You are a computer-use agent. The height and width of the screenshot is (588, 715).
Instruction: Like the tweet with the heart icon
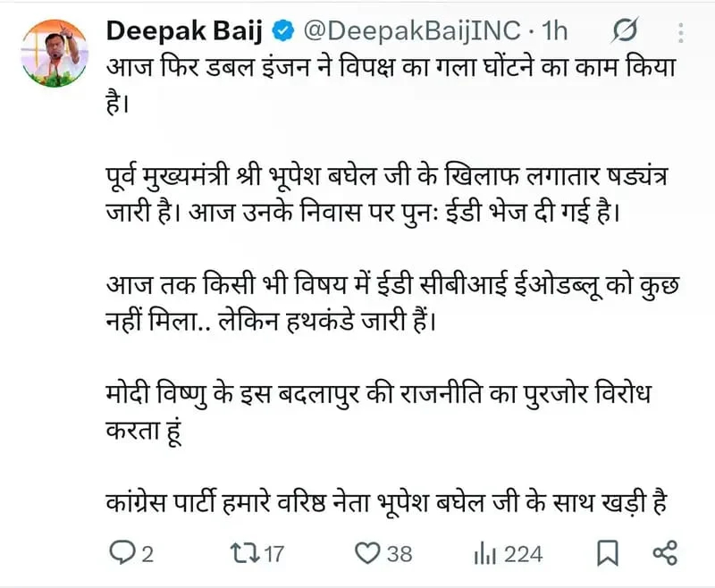coord(368,553)
